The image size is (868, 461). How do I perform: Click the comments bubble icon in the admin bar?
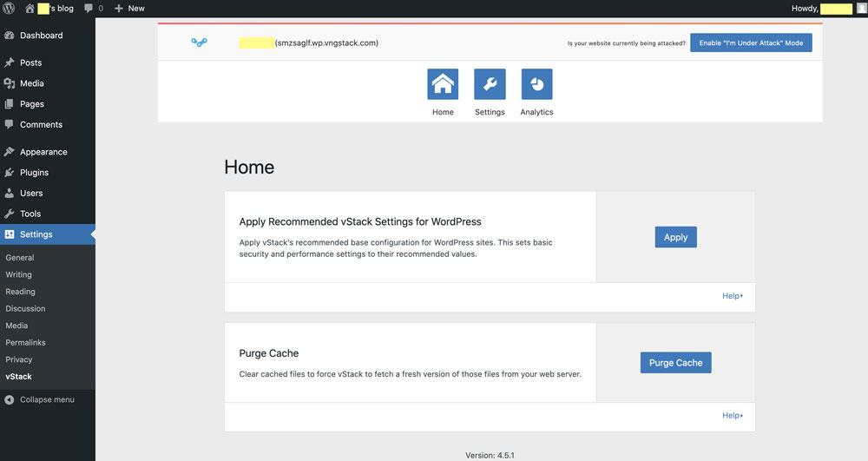88,9
